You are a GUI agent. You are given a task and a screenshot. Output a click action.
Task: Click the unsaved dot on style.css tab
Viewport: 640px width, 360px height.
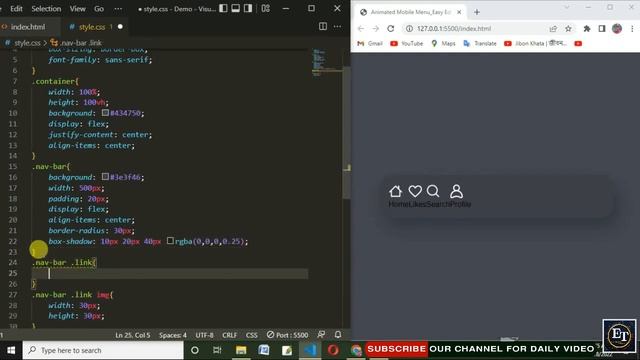pos(120,27)
